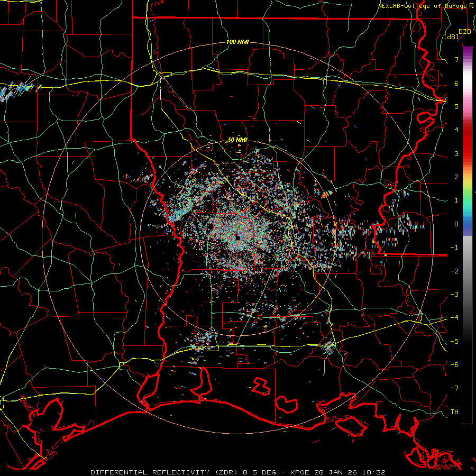Click the 100 NMI range ring label
Viewport: 476px width, 476px height.
[x=237, y=42]
